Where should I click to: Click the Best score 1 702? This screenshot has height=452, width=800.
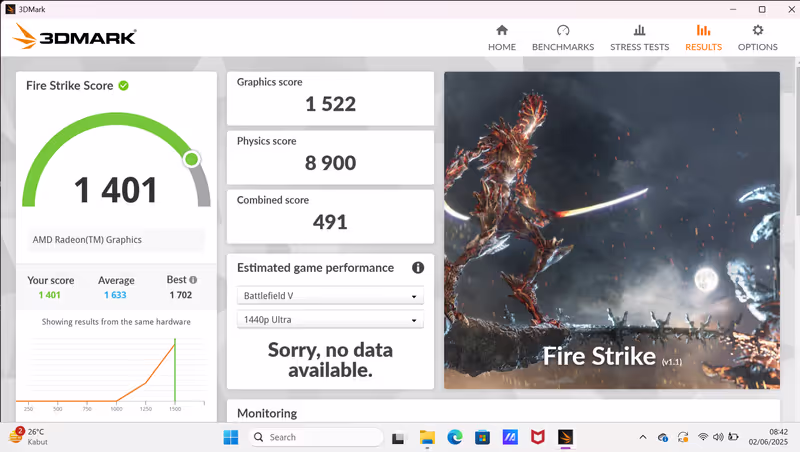pyautogui.click(x=180, y=295)
